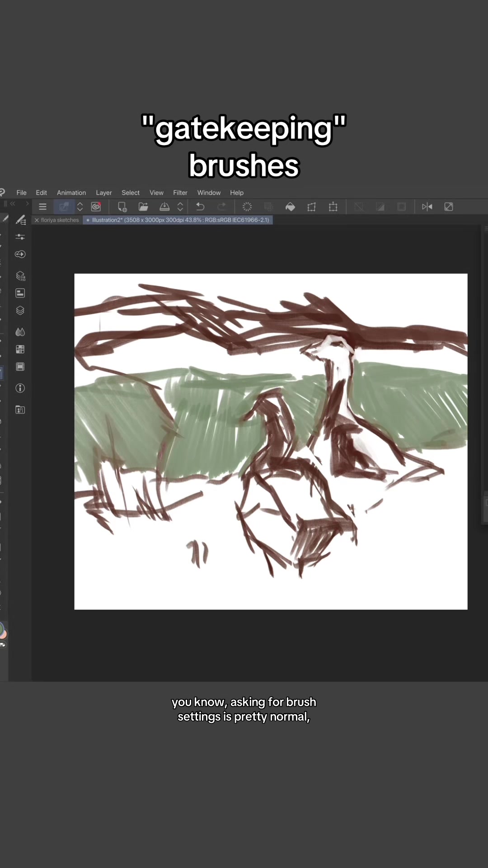Screen dimensions: 488x868
Task: Select the Illustration2 document tab
Action: pyautogui.click(x=178, y=220)
